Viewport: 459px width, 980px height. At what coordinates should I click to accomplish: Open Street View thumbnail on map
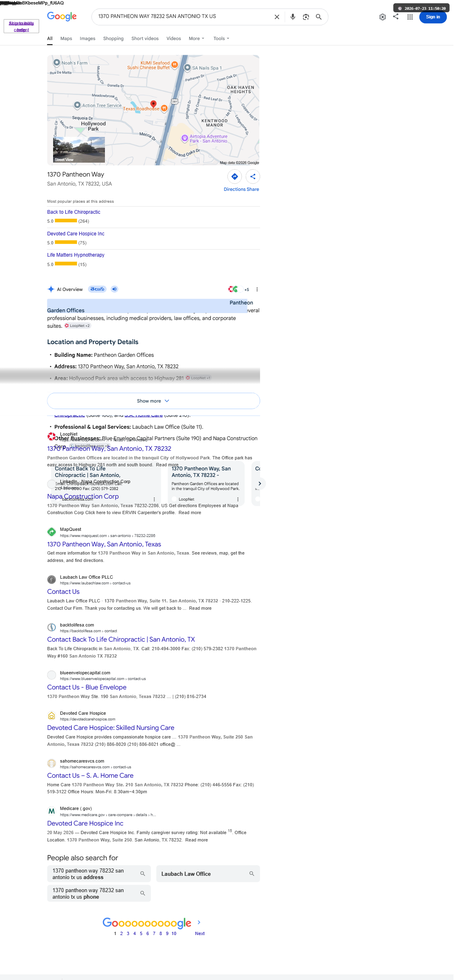(x=79, y=150)
